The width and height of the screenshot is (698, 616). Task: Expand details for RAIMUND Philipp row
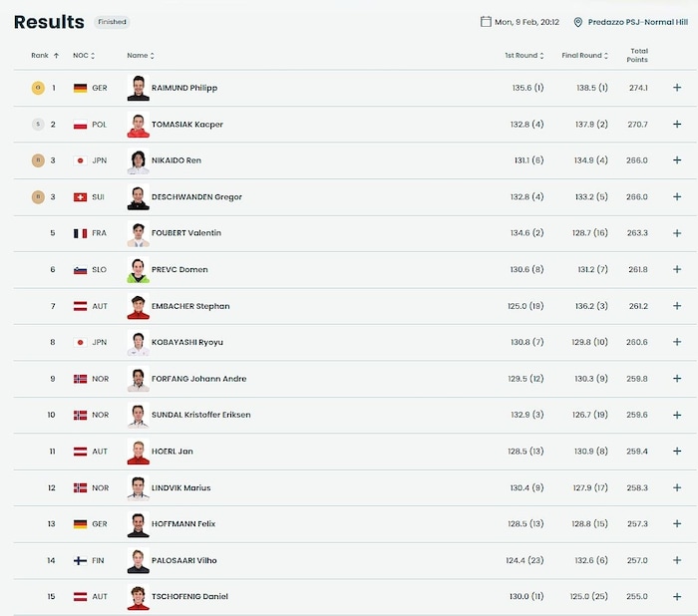point(677,88)
